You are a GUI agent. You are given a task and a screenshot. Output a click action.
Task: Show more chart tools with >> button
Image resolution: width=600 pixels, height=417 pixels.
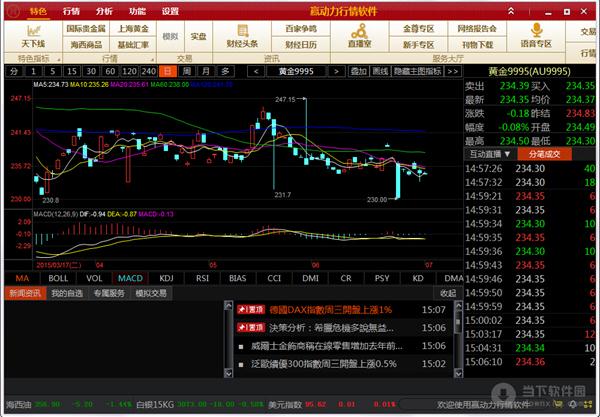(x=453, y=71)
